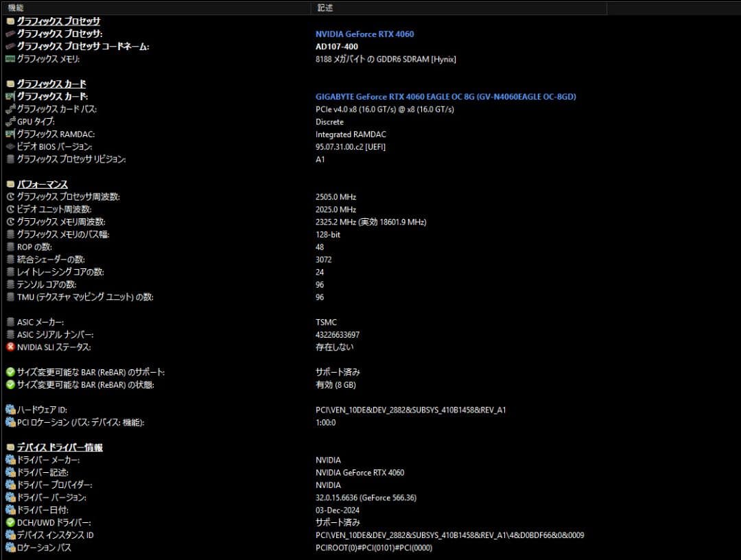The image size is (741, 560).
Task: Open the GIGABYTE GeForce RTX 4060 EAGLE OC link
Action: [445, 97]
